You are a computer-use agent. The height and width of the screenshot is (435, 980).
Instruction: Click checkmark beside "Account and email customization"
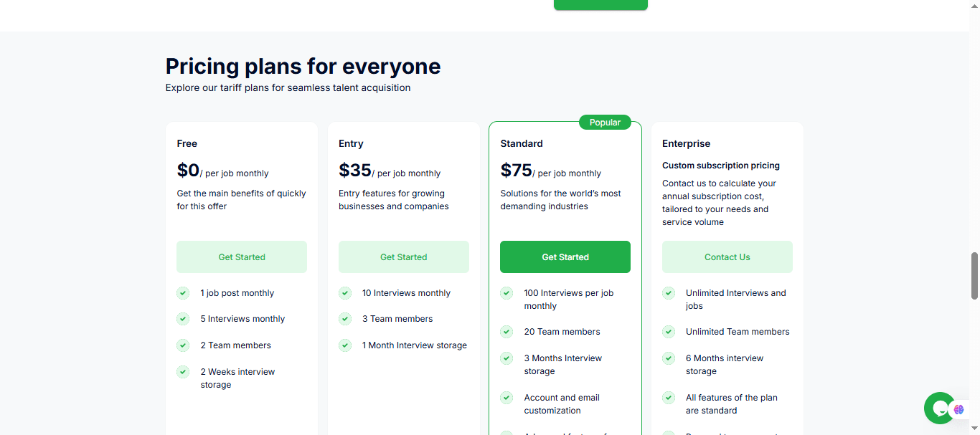(x=507, y=398)
